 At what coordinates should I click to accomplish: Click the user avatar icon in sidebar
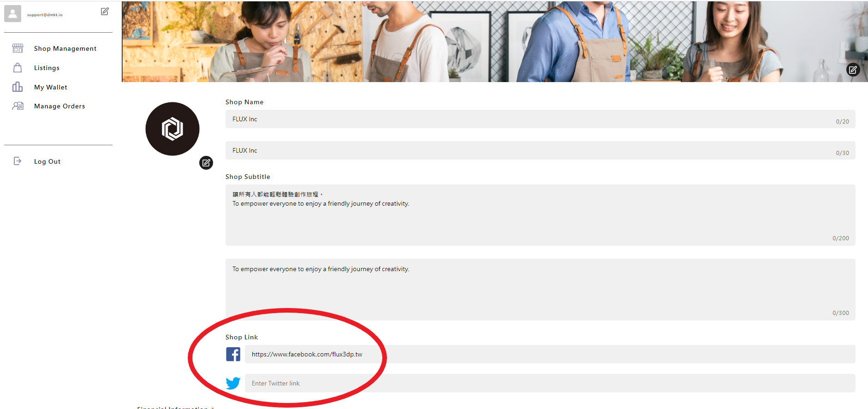(x=13, y=14)
